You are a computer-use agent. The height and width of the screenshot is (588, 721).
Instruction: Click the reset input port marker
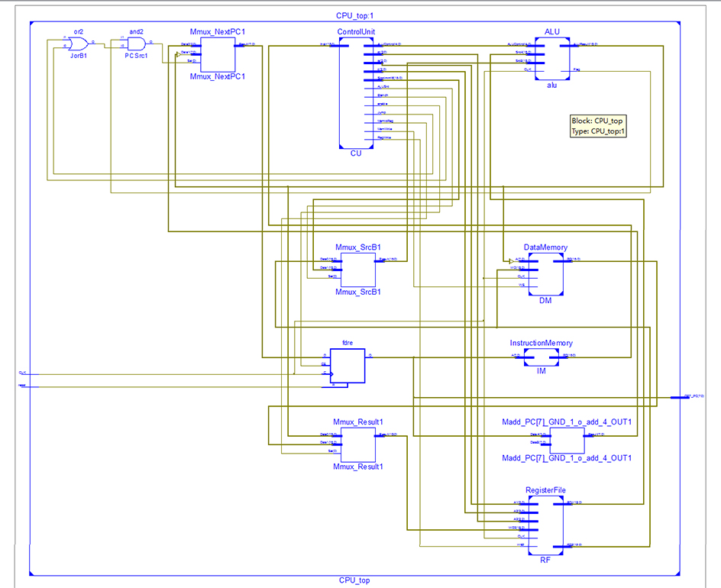(28, 386)
